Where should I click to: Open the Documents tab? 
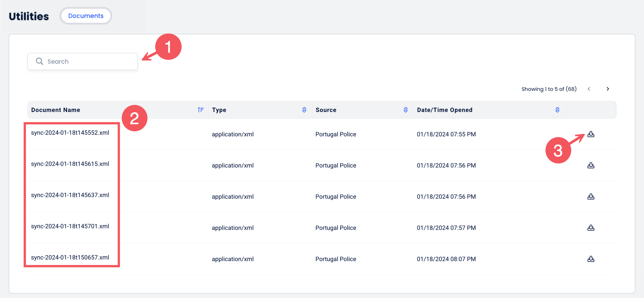(86, 16)
